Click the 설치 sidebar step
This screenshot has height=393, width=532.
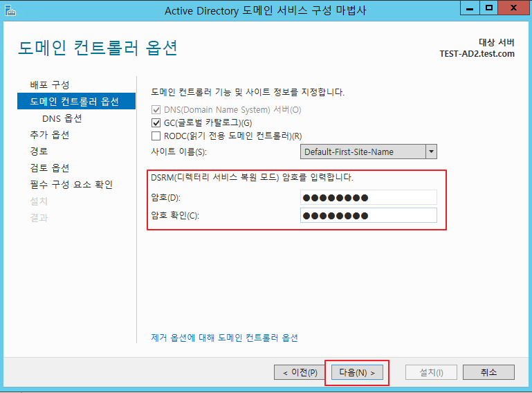(39, 201)
